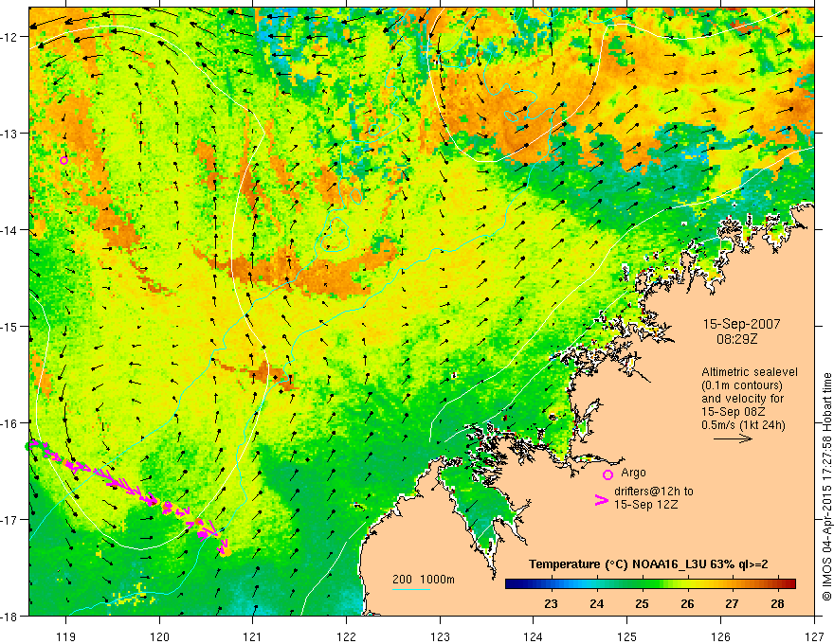Click the '(0.1m contours)' text
This screenshot has width=834, height=644.
(742, 385)
